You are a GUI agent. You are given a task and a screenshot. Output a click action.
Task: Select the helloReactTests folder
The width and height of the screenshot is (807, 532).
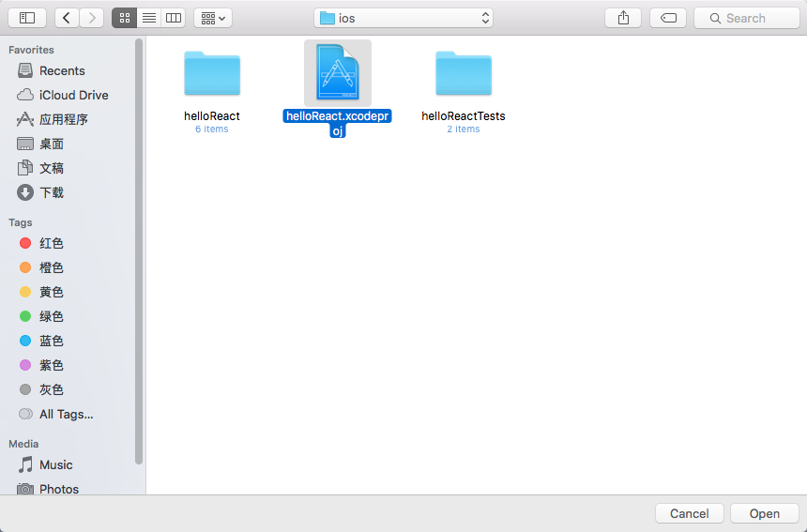click(464, 74)
